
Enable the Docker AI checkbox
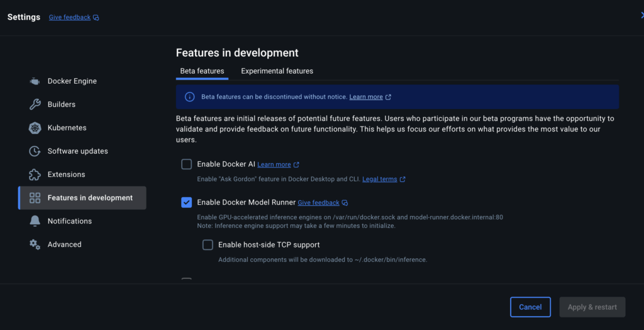186,164
